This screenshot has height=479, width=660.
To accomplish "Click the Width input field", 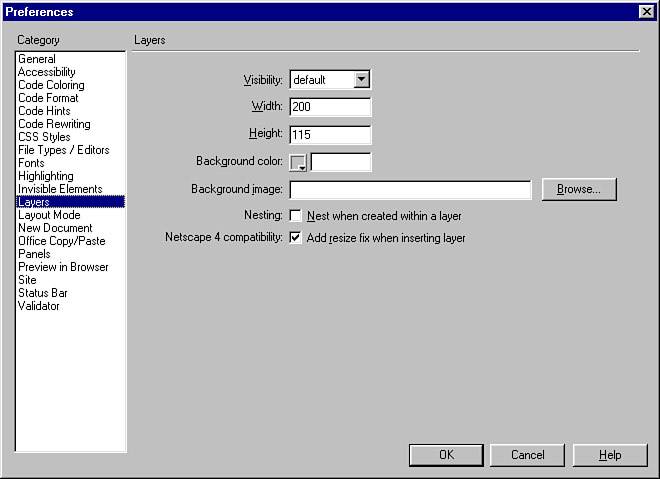I will click(330, 107).
